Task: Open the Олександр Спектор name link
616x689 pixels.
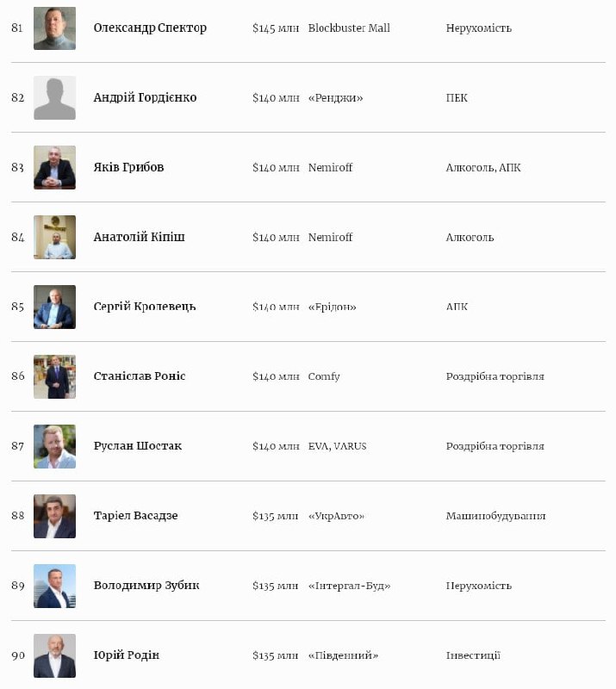Action: (x=150, y=28)
